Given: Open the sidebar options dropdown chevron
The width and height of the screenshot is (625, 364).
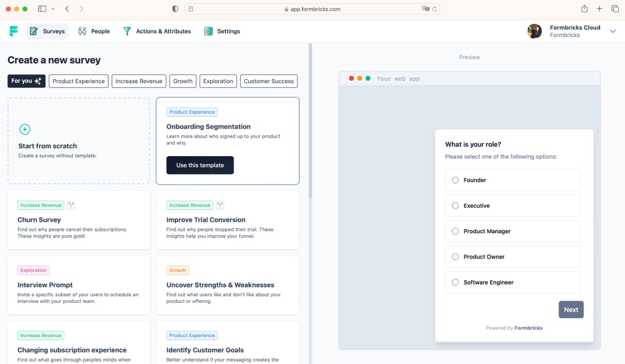Looking at the screenshot, I should tap(53, 9).
